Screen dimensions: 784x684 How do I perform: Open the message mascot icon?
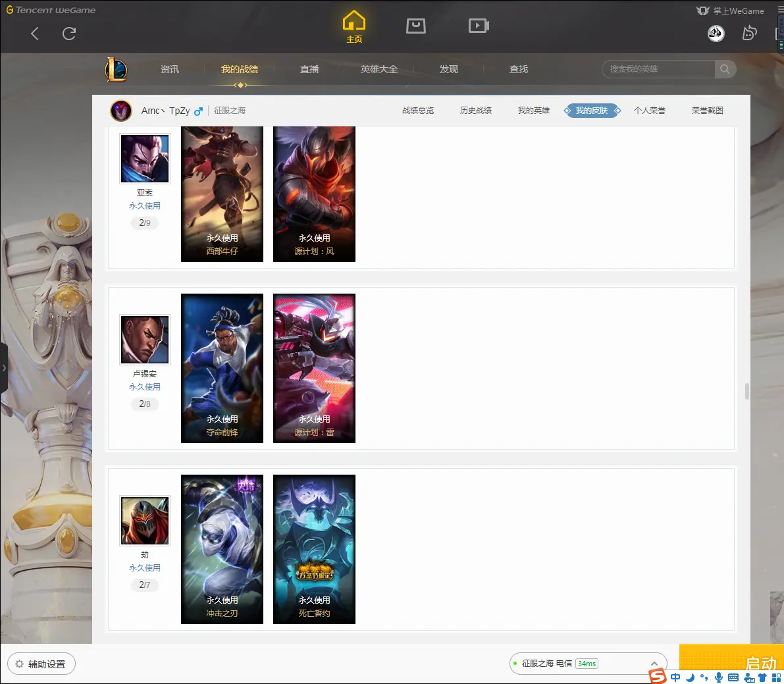(750, 33)
